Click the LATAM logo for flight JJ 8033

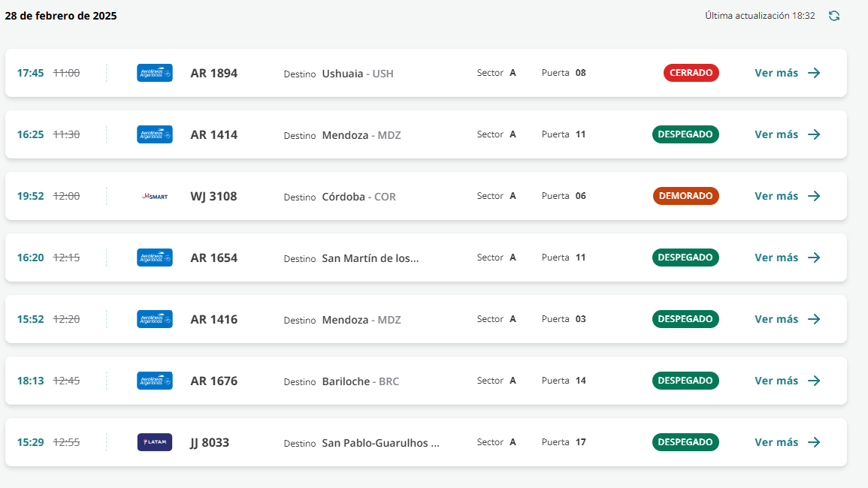[x=155, y=442]
